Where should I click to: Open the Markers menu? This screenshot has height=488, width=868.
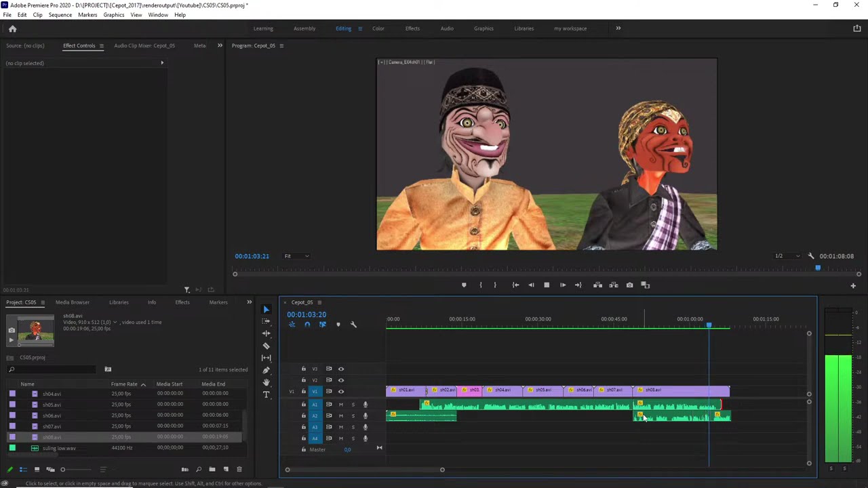(87, 15)
